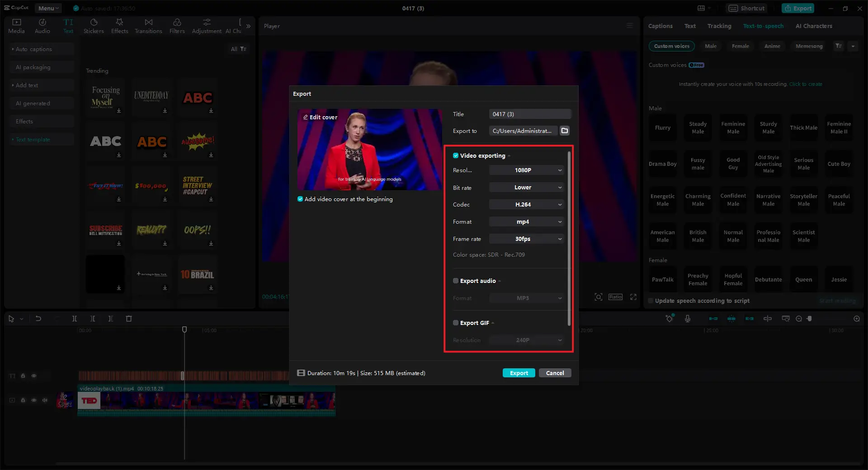Click the timeline zoom in plus icon
This screenshot has height=470, width=868.
[857, 319]
